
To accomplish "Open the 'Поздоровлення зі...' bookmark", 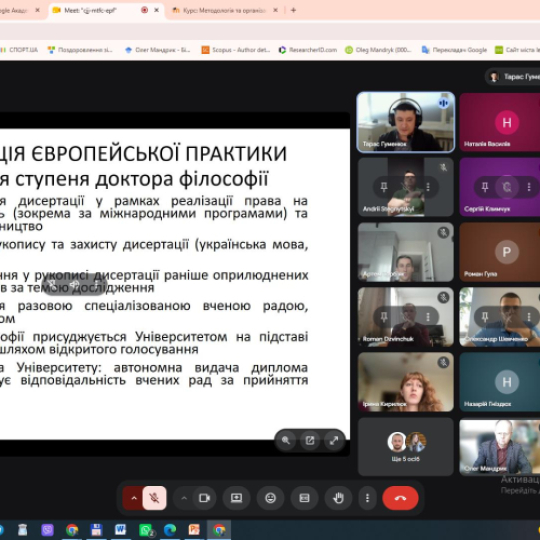I will (x=80, y=50).
